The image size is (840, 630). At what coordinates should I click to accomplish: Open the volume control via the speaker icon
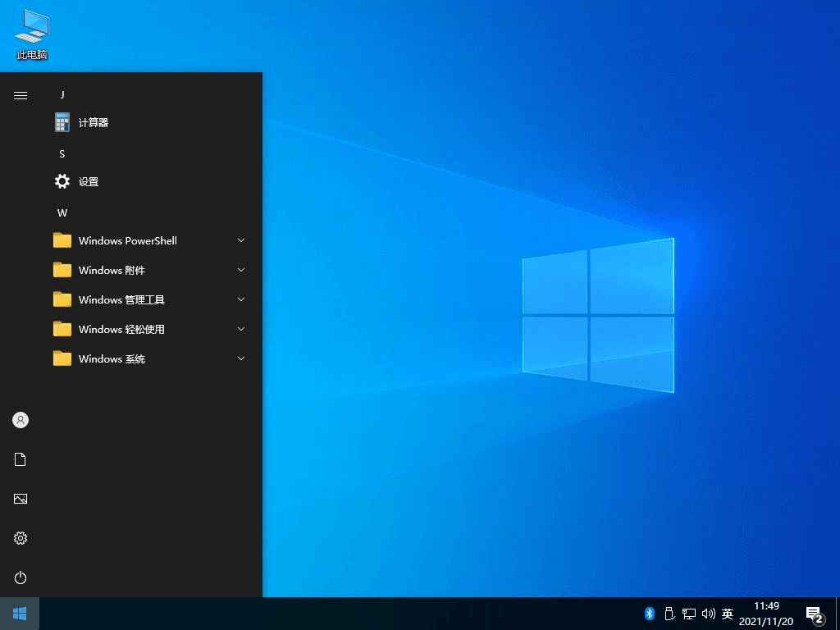[709, 613]
